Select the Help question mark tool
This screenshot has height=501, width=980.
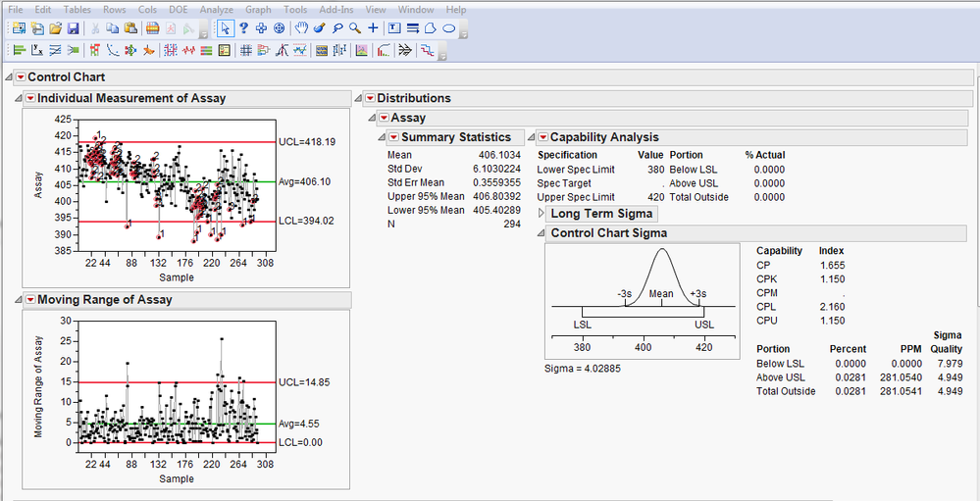[x=243, y=28]
